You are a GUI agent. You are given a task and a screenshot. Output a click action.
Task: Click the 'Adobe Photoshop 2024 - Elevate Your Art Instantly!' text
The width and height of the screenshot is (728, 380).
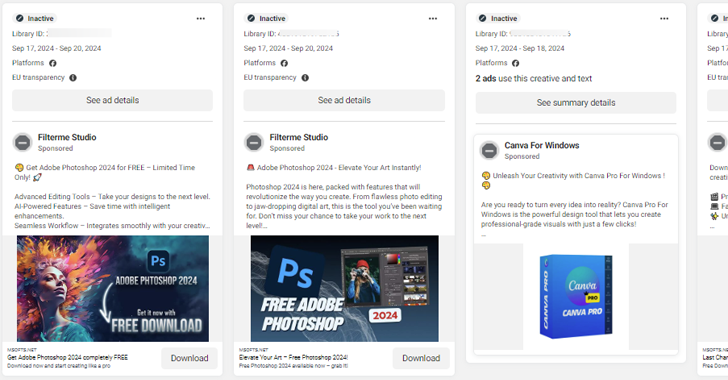click(334, 168)
